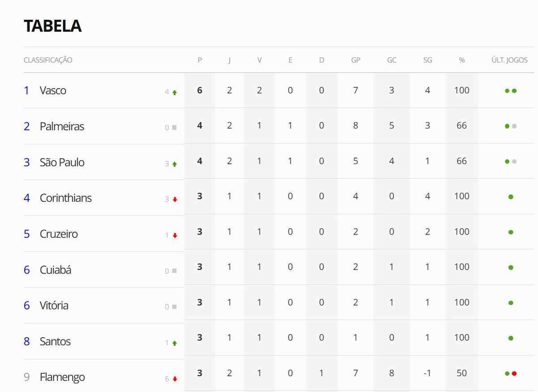Open the Vitória team link
This screenshot has width=538, height=392.
tap(54, 306)
